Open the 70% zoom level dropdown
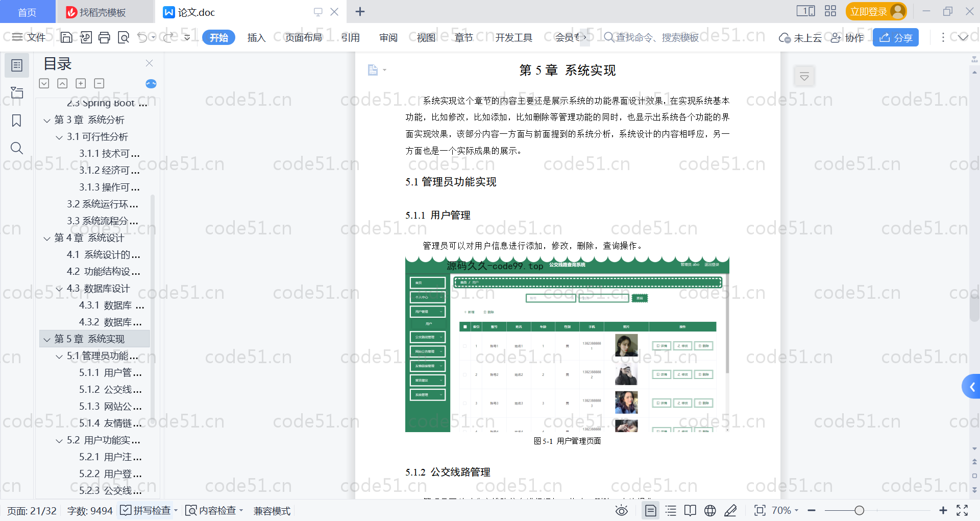 tap(785, 510)
